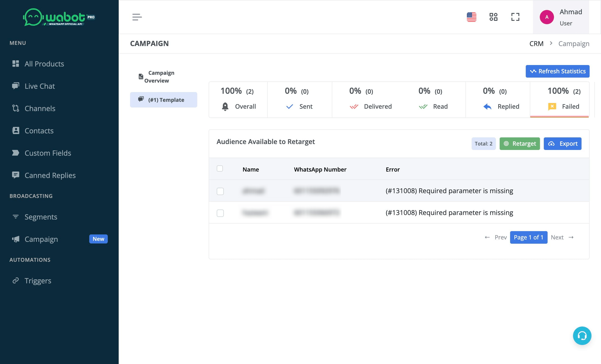Viewport: 601px width, 364px height.
Task: Toggle the select-all header checkbox
Action: [x=220, y=169]
